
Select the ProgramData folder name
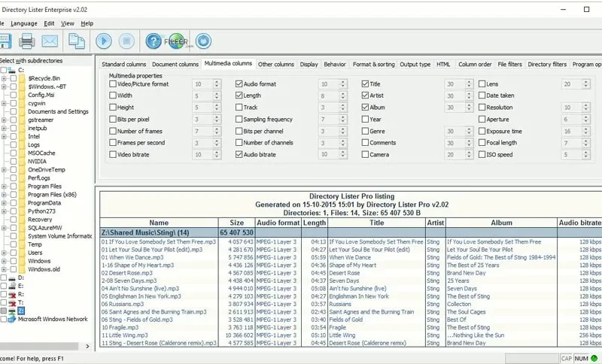tap(44, 203)
